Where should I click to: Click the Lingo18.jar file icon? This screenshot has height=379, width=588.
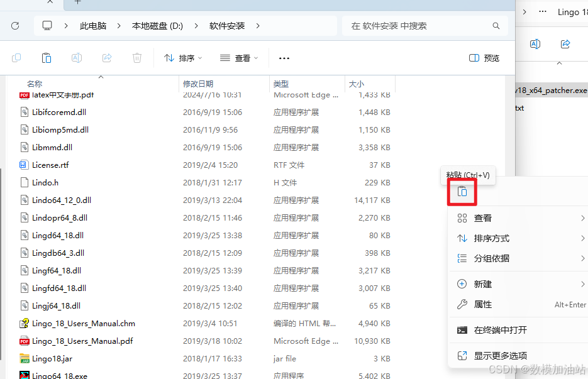pyautogui.click(x=25, y=359)
